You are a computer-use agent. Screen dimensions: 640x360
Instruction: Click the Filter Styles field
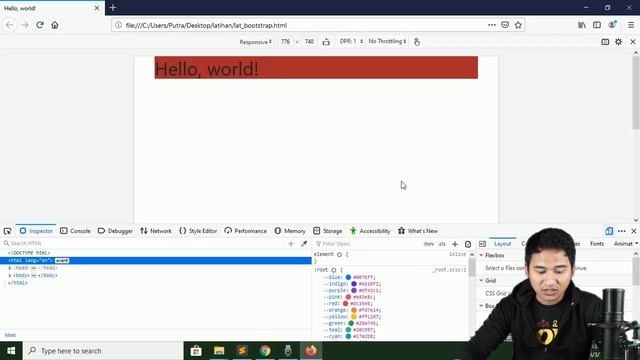pyautogui.click(x=367, y=244)
